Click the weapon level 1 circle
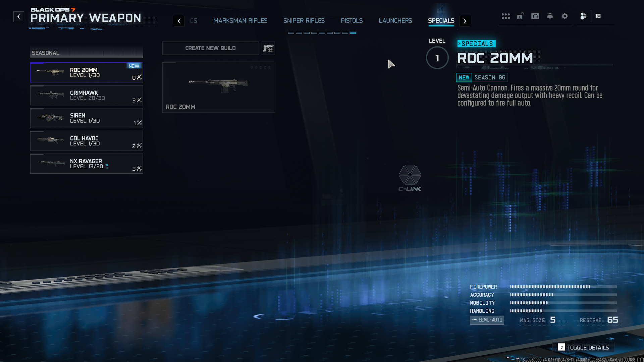Viewport: 644px width, 362px height. (x=437, y=58)
